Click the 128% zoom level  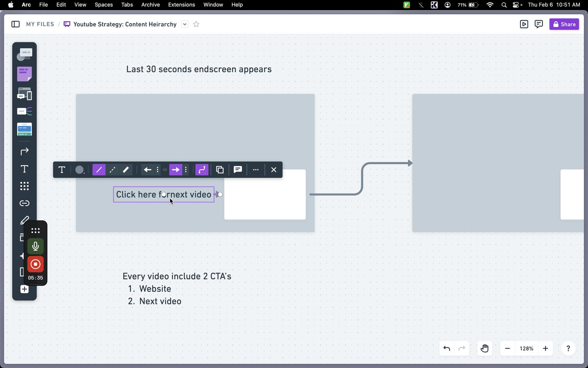pos(527,348)
